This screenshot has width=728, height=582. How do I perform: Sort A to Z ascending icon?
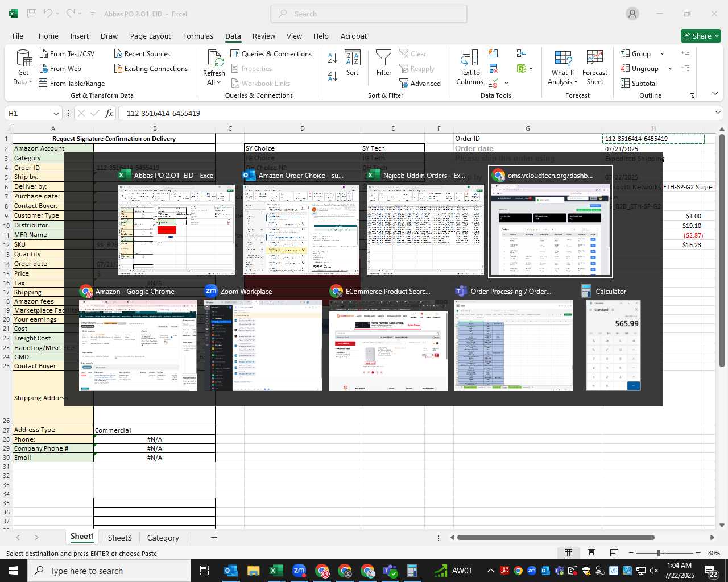tap(333, 57)
